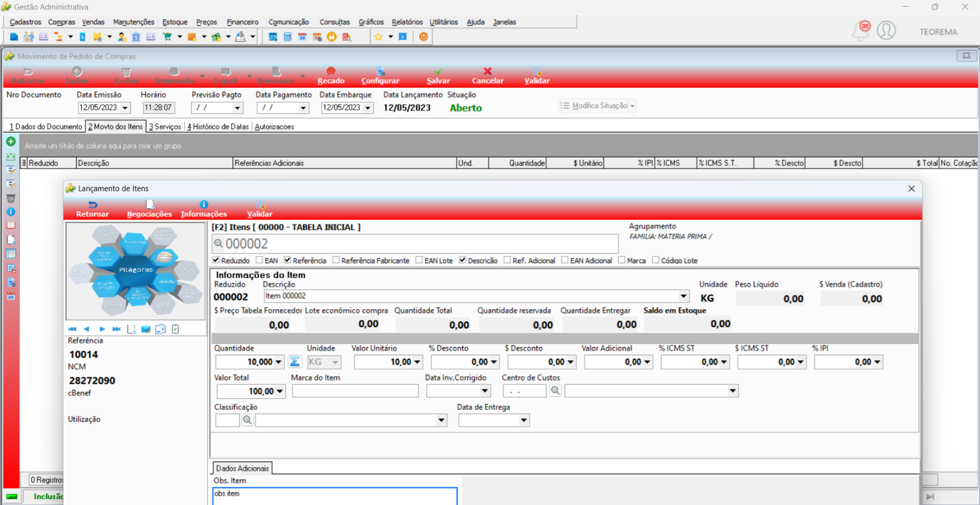Image resolution: width=980 pixels, height=505 pixels.
Task: Open notifications bell icon
Action: click(861, 31)
